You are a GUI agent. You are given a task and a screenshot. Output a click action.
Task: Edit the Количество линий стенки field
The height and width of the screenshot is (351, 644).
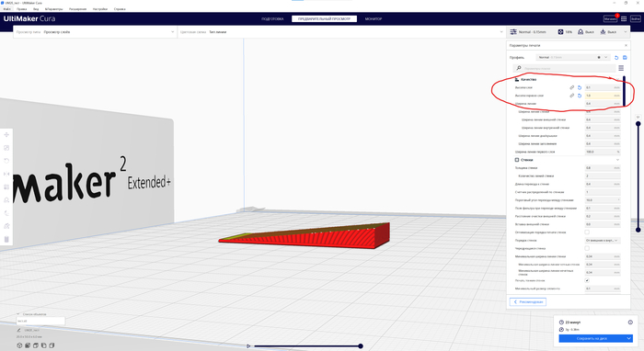tap(603, 175)
